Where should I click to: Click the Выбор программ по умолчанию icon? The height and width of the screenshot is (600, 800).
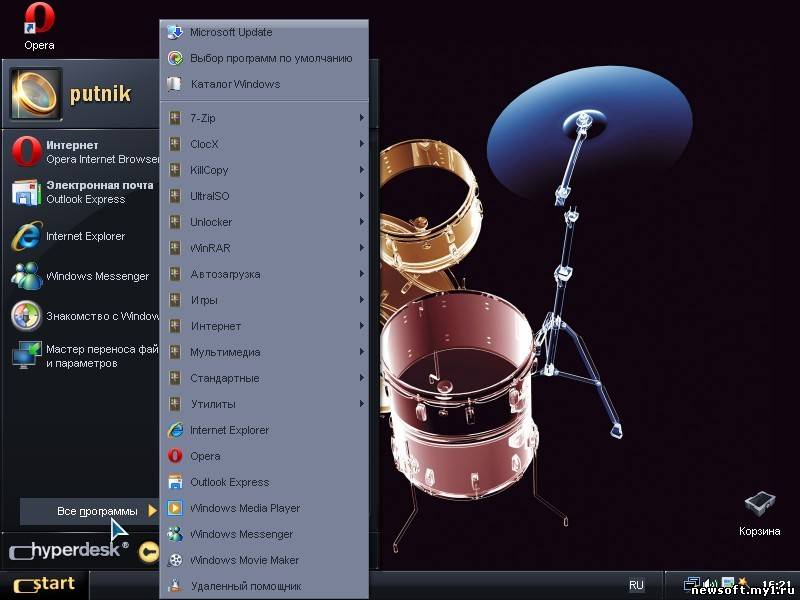click(x=175, y=58)
